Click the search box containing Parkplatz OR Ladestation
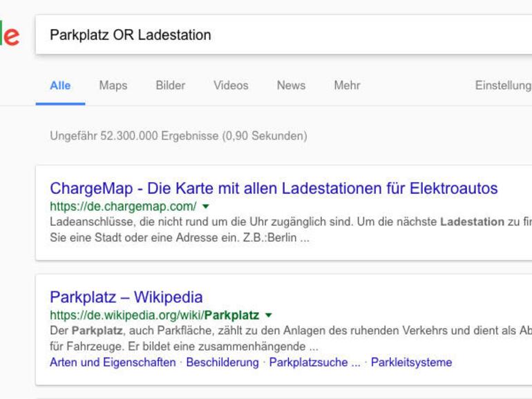 click(284, 35)
